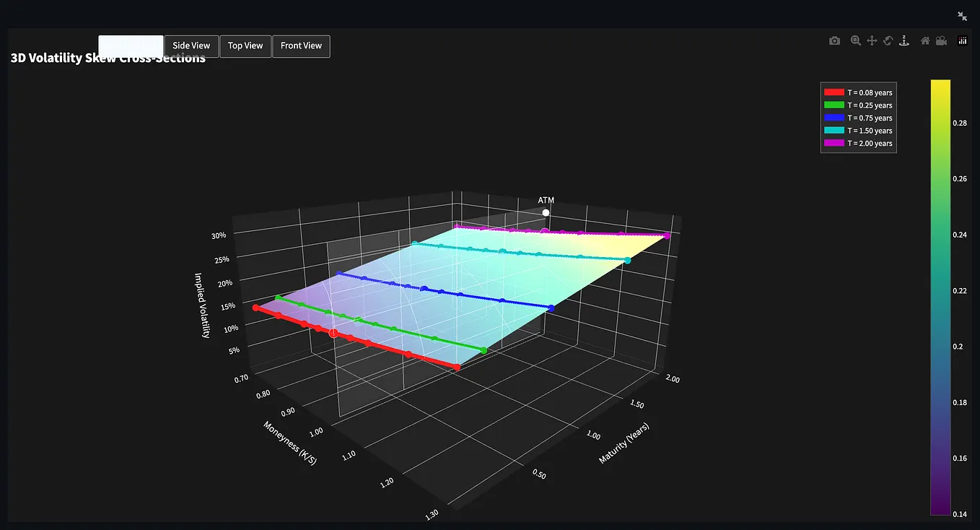Image resolution: width=980 pixels, height=530 pixels.
Task: Reset camera to default view
Action: (x=924, y=41)
